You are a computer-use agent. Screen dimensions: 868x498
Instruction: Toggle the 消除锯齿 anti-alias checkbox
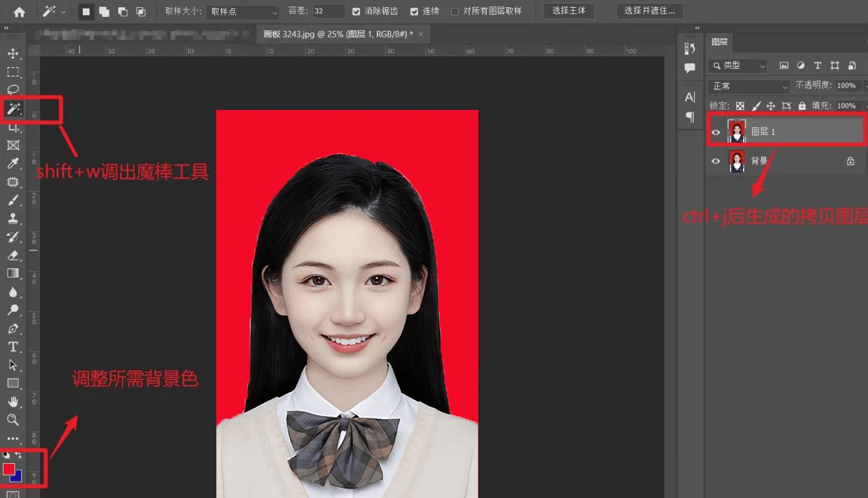(x=356, y=11)
